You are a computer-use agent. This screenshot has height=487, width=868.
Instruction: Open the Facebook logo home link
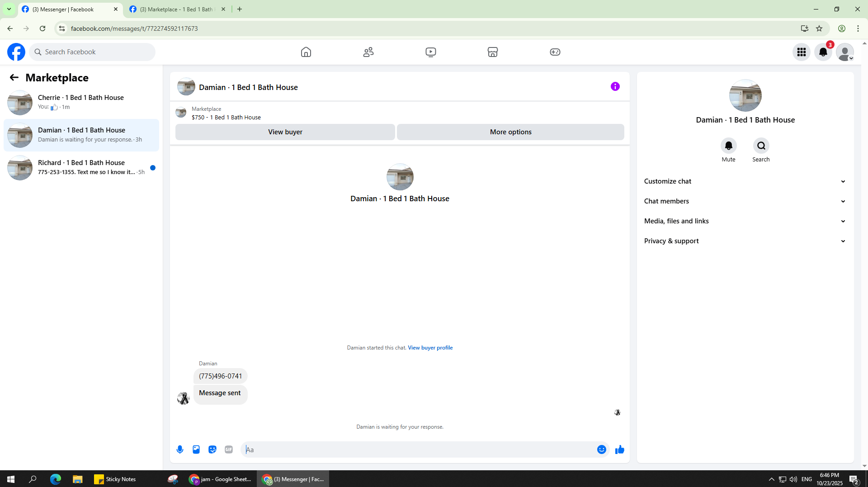(x=16, y=52)
